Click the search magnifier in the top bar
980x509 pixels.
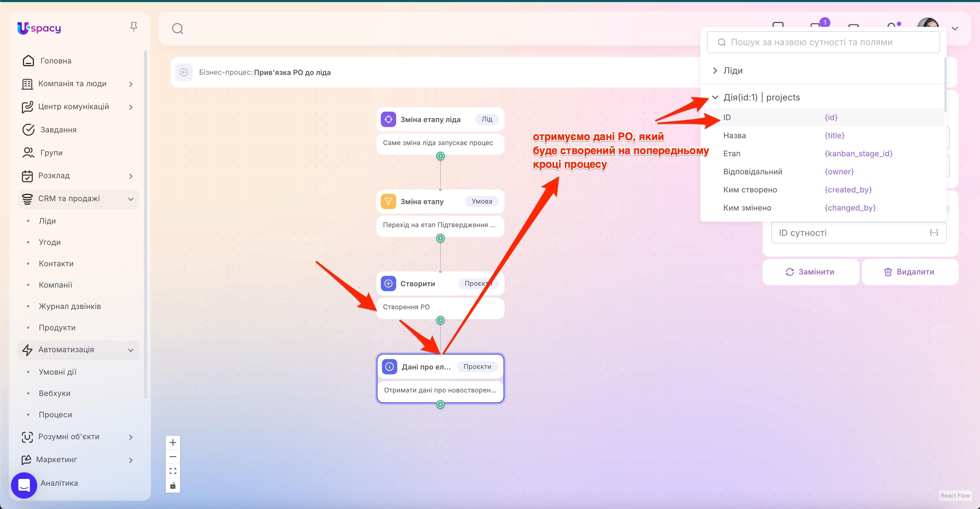[x=178, y=28]
